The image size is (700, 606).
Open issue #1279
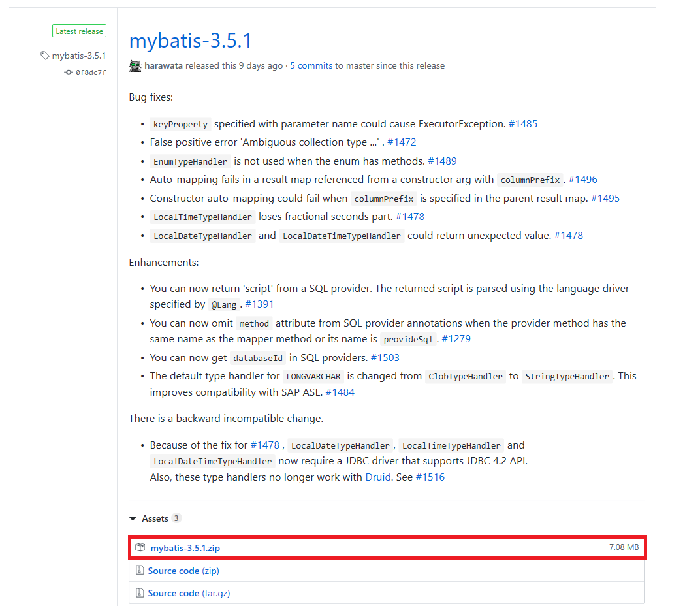[x=456, y=338]
